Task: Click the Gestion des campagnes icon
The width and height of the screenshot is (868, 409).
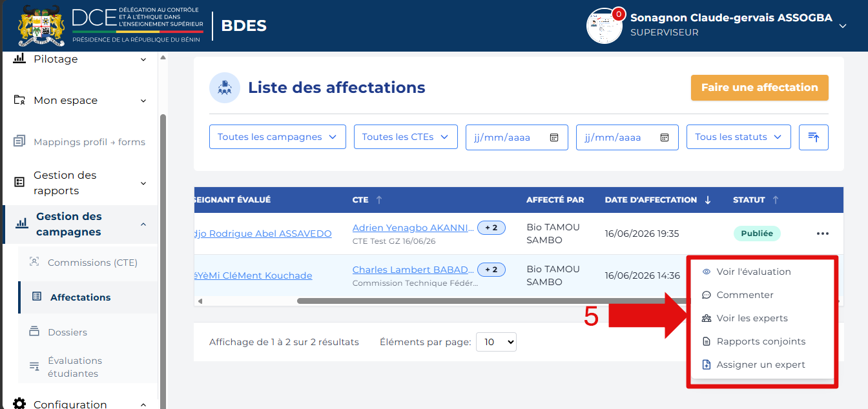Action: (22, 224)
